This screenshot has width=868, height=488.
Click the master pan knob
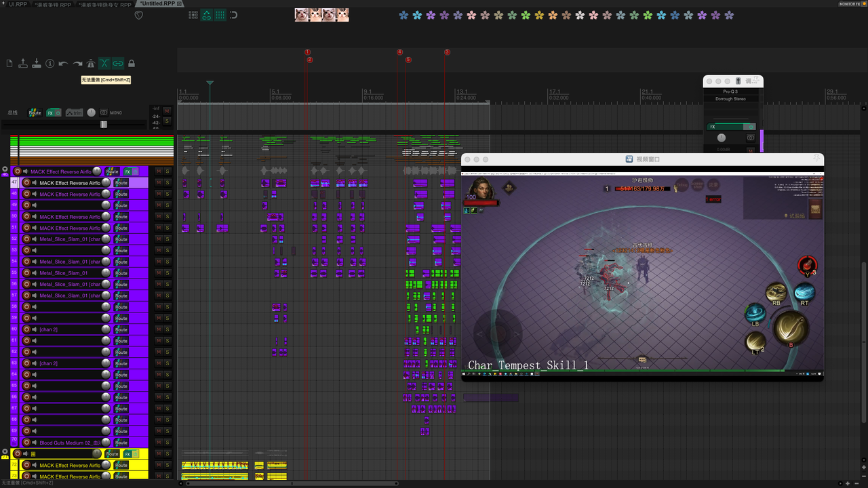coord(92,113)
